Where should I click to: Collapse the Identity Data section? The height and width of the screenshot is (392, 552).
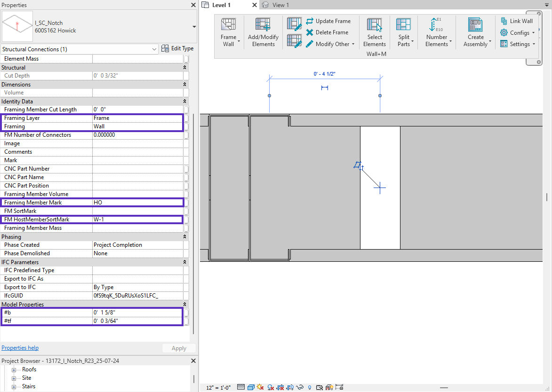[x=184, y=102]
